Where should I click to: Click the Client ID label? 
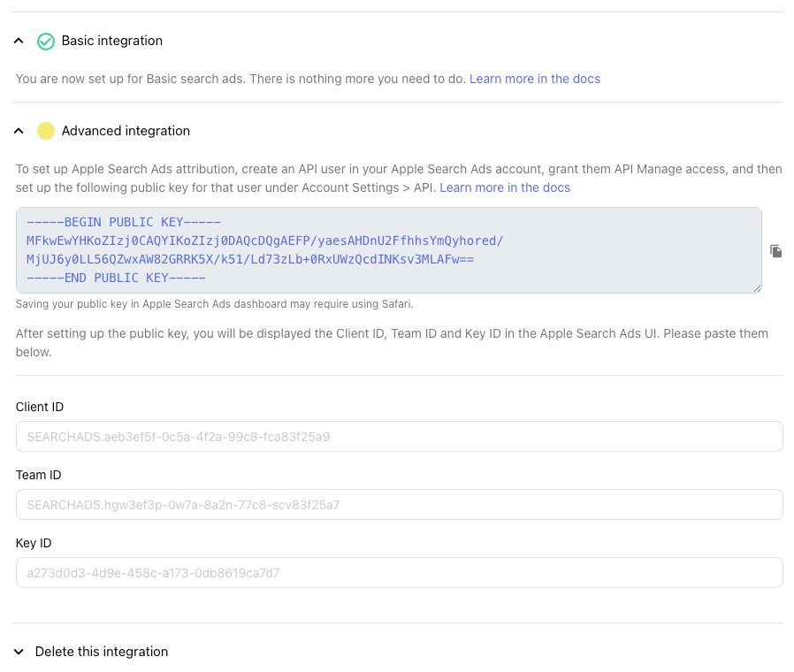[x=40, y=407]
